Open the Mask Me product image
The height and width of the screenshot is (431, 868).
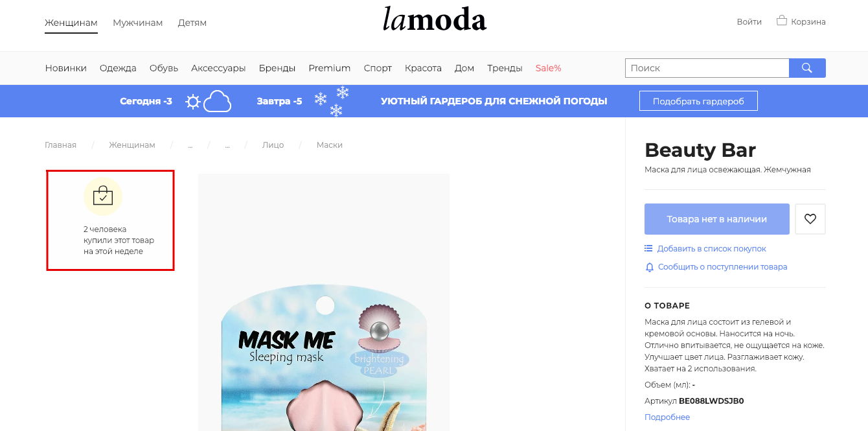324,303
